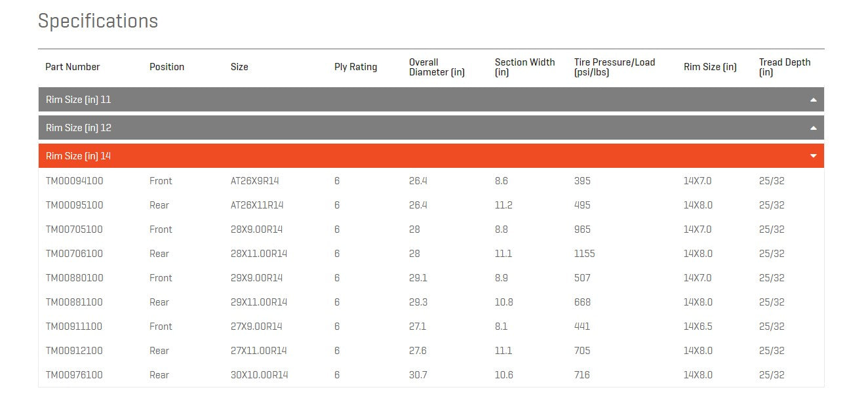Click the Tire Pressure/Load column header
Screen dimensions: 868x417
click(614, 67)
